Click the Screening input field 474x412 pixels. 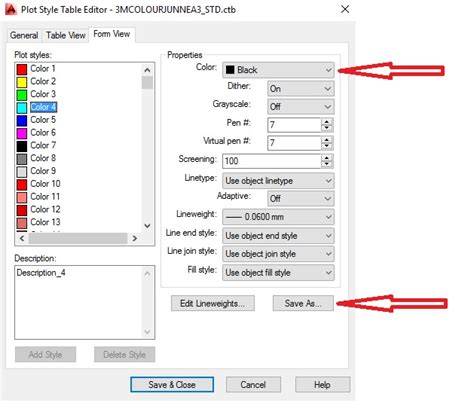click(272, 161)
